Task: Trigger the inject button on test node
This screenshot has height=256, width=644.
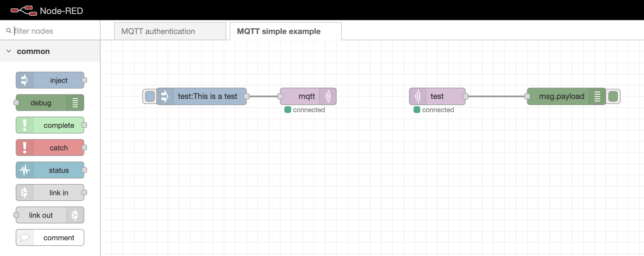Action: point(150,96)
